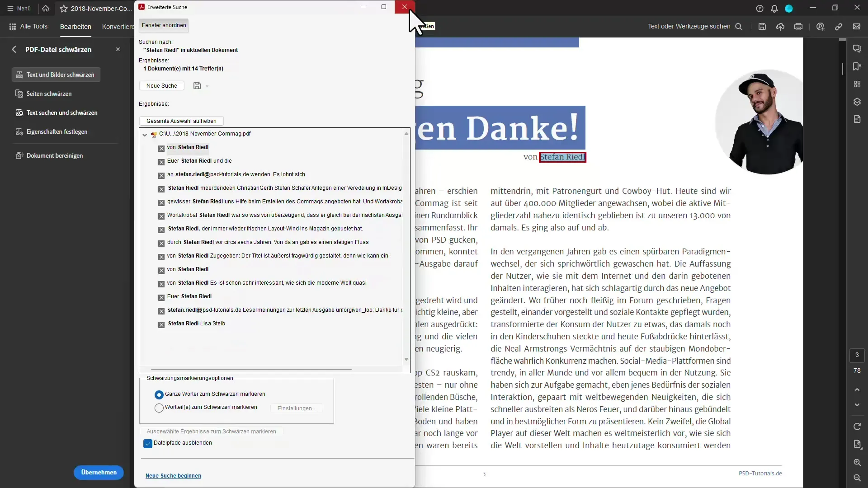
Task: Start a Neue Suche
Action: tap(161, 86)
